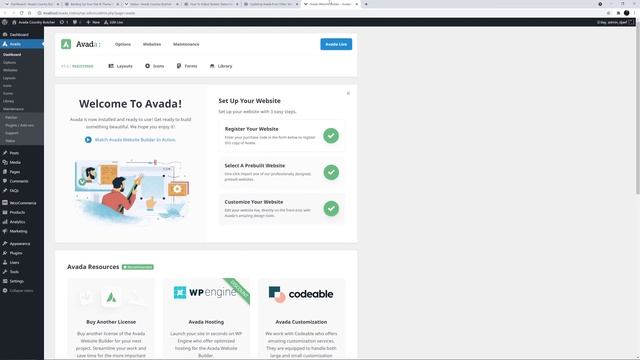Click Edit Live in the admin bar

click(113, 22)
